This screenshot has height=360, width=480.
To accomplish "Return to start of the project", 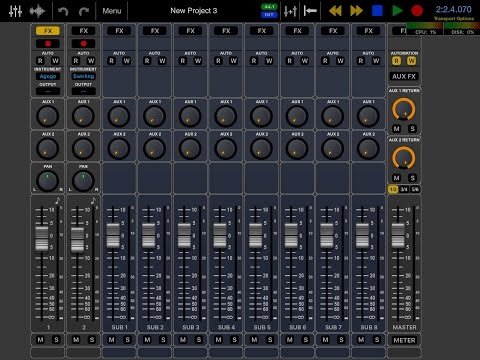I will tap(310, 11).
